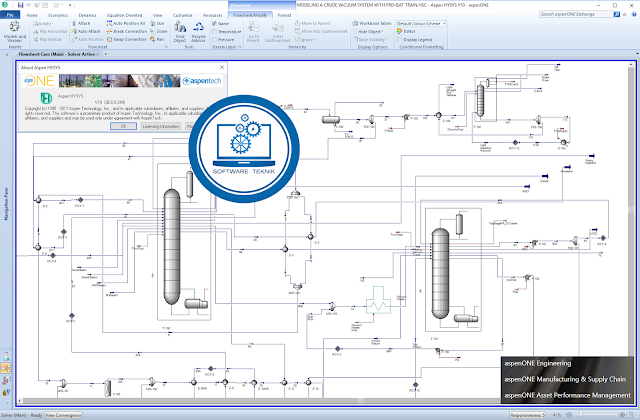The width and height of the screenshot is (640, 420).
Task: Select Auto Position All
Action: [126, 24]
